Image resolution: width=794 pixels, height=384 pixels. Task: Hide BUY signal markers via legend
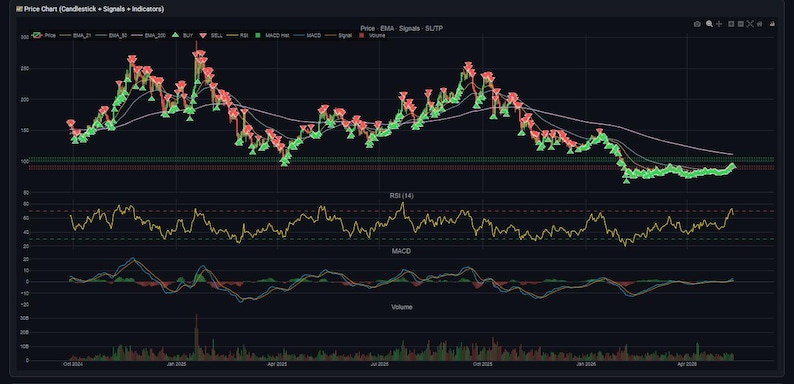click(x=183, y=35)
